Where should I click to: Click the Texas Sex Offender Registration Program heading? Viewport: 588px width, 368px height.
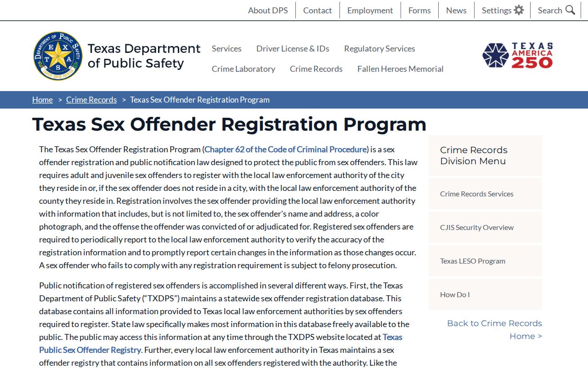pos(229,124)
